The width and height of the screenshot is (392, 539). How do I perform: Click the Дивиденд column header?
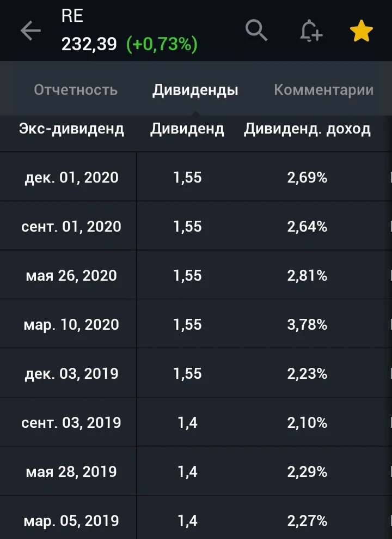click(x=187, y=129)
